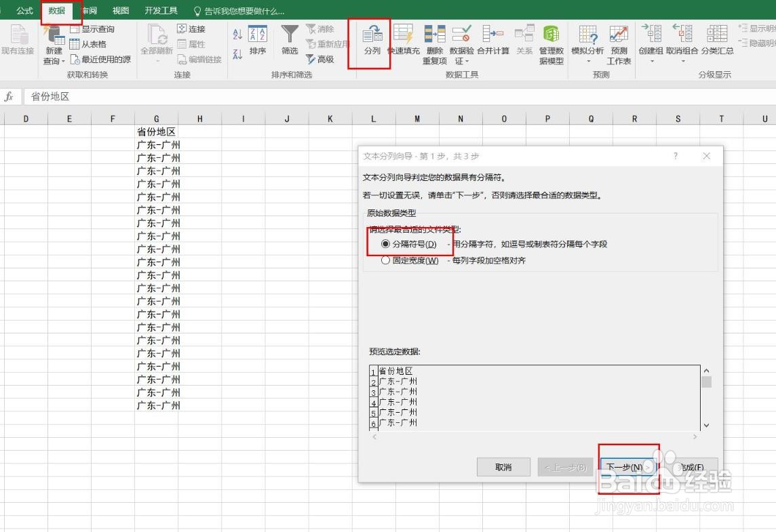Select column G header
The width and height of the screenshot is (776, 532).
point(157,119)
